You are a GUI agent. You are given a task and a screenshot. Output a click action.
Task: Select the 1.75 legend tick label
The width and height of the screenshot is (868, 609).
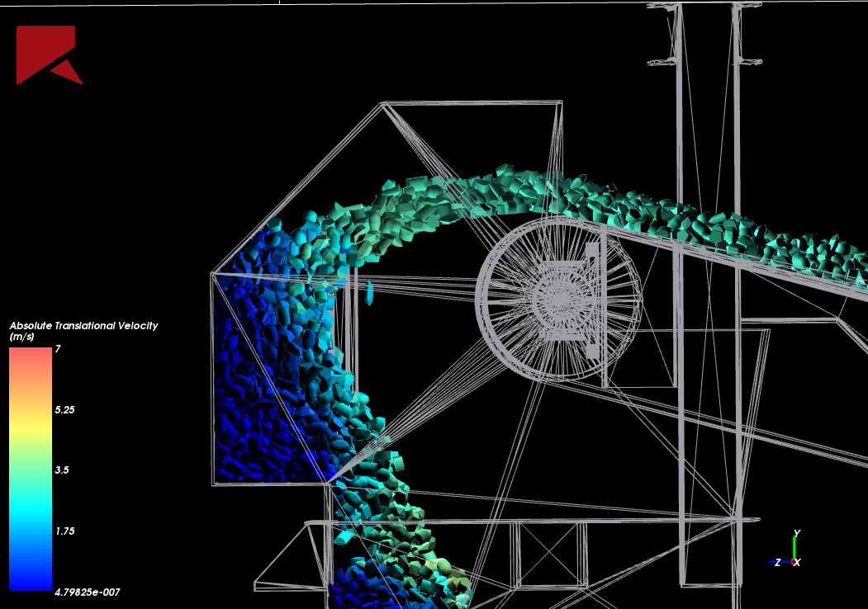65,531
